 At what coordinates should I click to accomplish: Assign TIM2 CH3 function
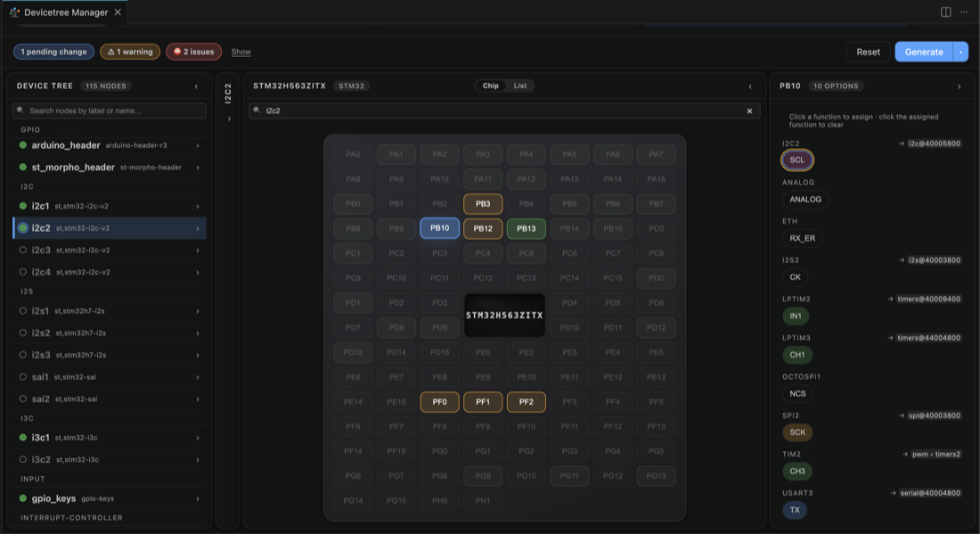[796, 471]
